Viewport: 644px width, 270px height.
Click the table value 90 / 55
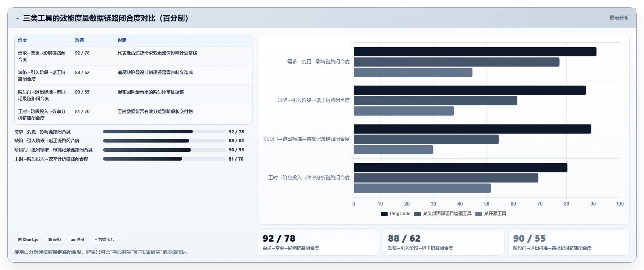82,92
